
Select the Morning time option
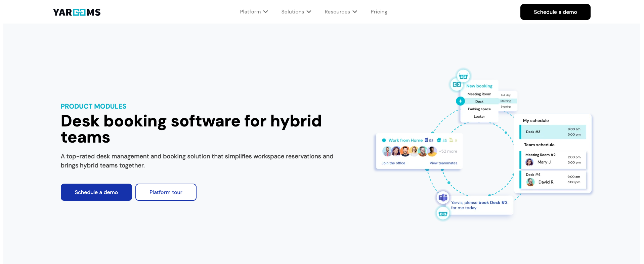click(x=506, y=101)
